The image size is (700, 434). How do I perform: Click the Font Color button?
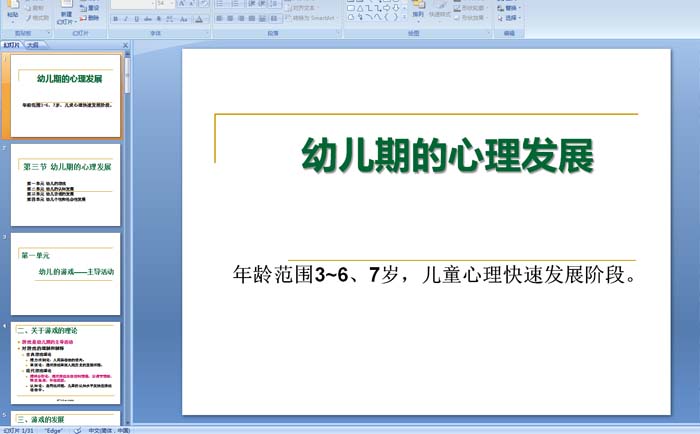click(x=199, y=19)
